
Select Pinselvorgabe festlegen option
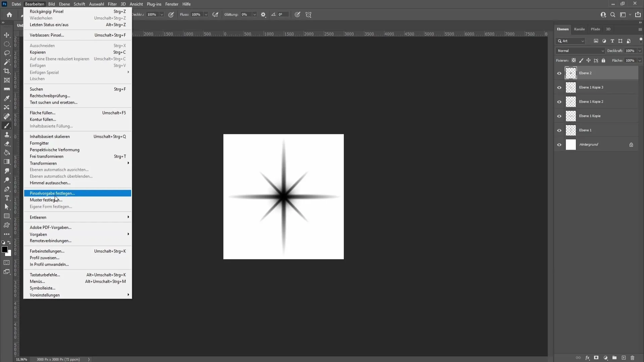(52, 193)
